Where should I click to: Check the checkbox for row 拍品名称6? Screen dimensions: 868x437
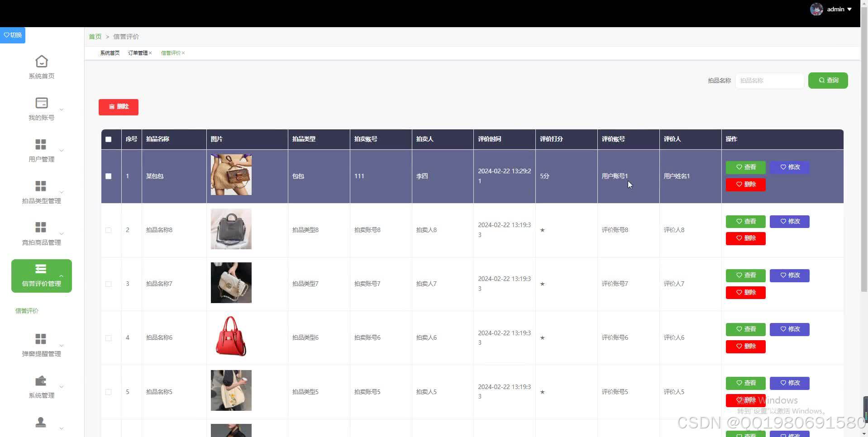(x=108, y=338)
